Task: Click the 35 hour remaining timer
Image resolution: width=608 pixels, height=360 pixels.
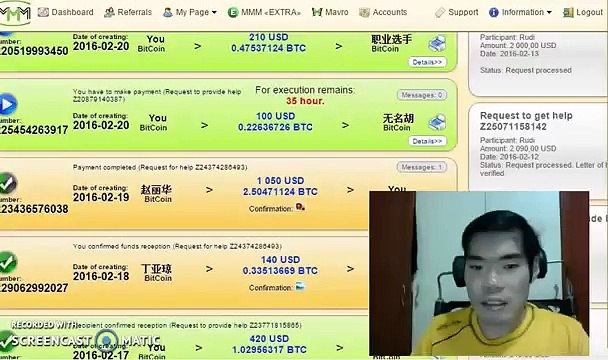Action: [x=305, y=101]
